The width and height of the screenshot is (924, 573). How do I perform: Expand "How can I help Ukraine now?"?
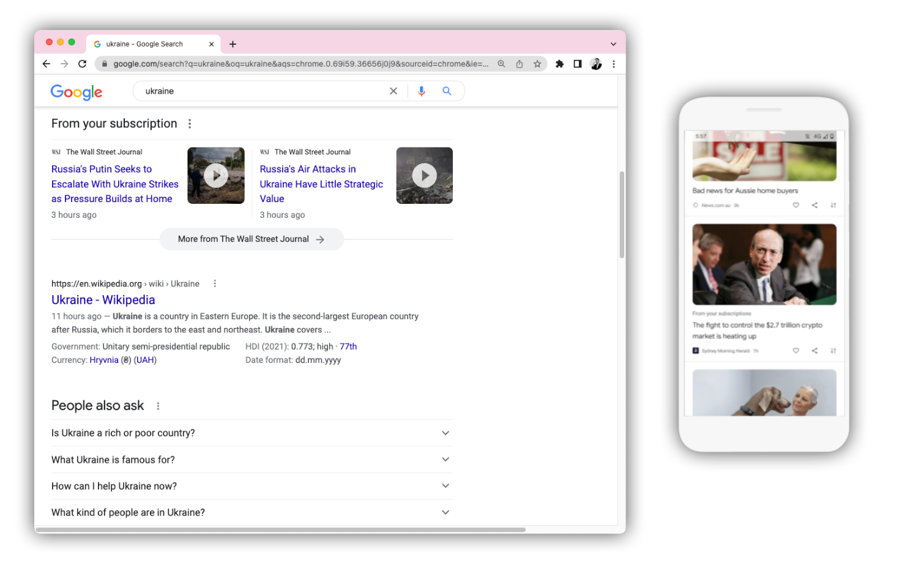point(445,485)
